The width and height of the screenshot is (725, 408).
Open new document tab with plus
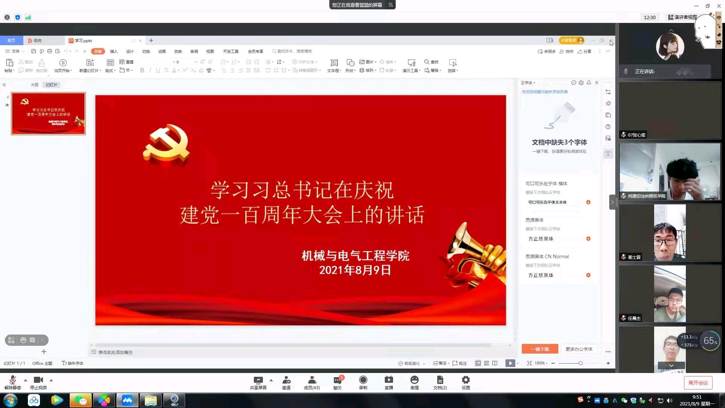[x=151, y=41]
